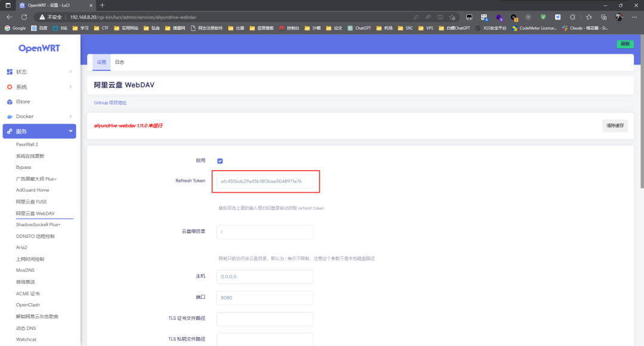Open the 学习 bookmark folder

[x=80, y=29]
